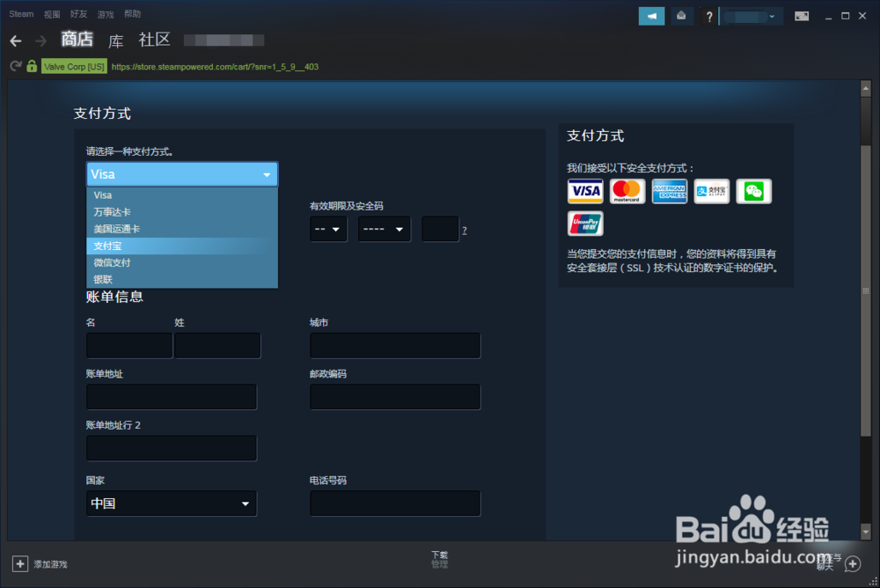Image resolution: width=880 pixels, height=588 pixels.
Task: Reload the store page
Action: pos(16,66)
